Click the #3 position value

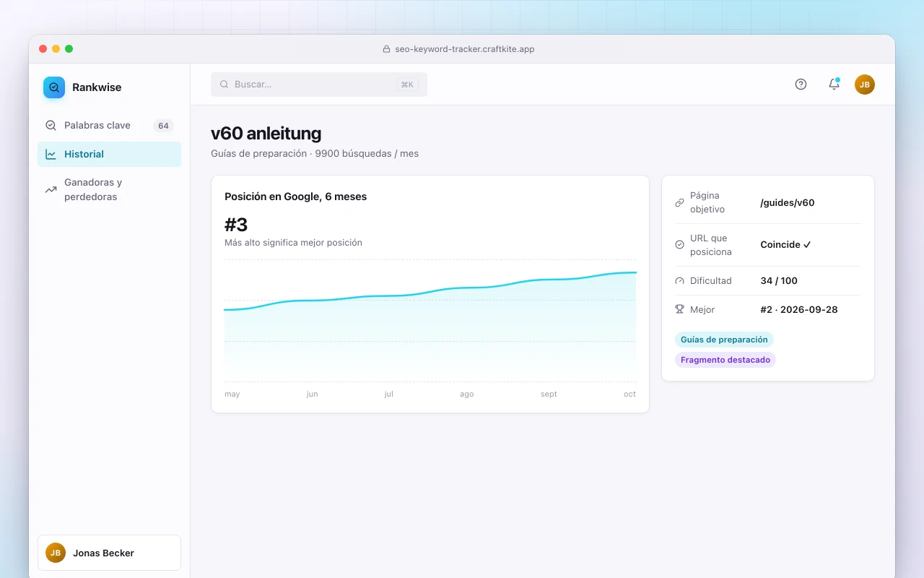coord(236,224)
